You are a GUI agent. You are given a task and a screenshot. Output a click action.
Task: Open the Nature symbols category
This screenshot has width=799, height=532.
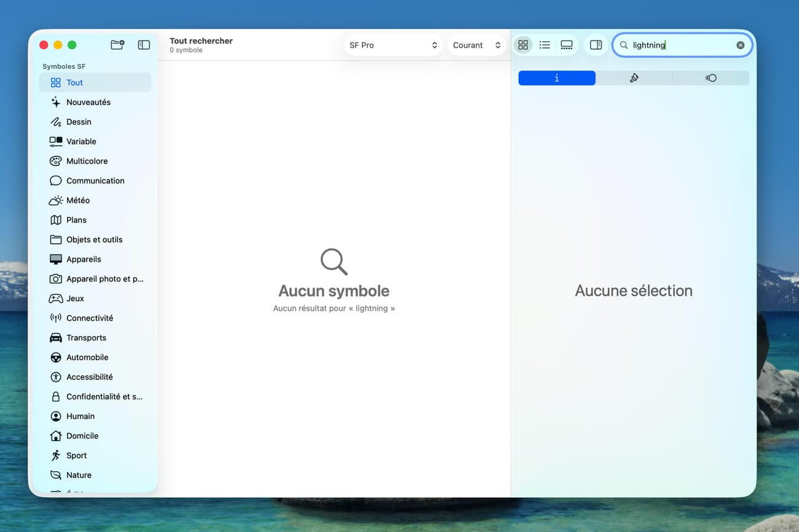click(x=77, y=475)
